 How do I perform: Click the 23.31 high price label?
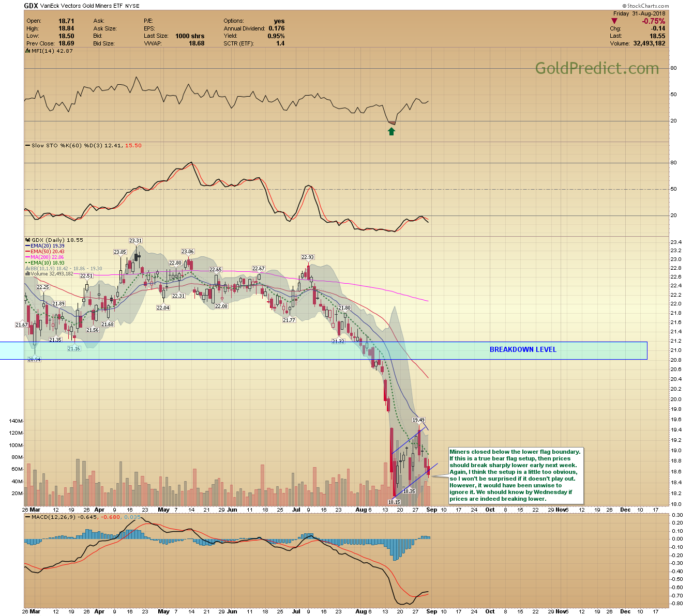pyautogui.click(x=135, y=241)
